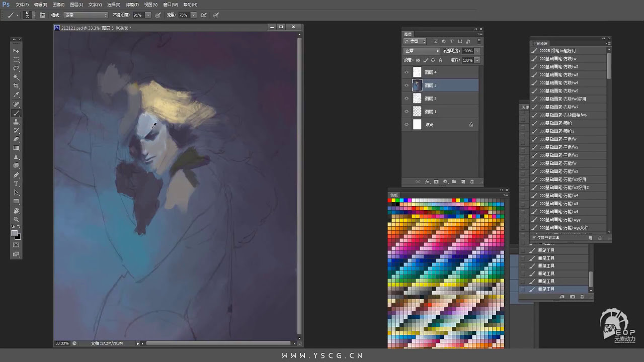The image size is (644, 362).
Task: Select the Brush tool in the toolbox
Action: coord(16,113)
